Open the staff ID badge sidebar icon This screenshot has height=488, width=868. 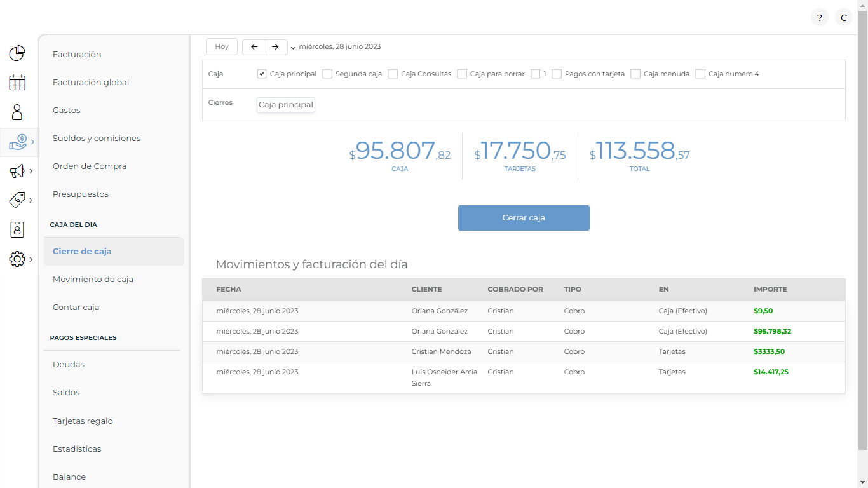[x=17, y=229]
